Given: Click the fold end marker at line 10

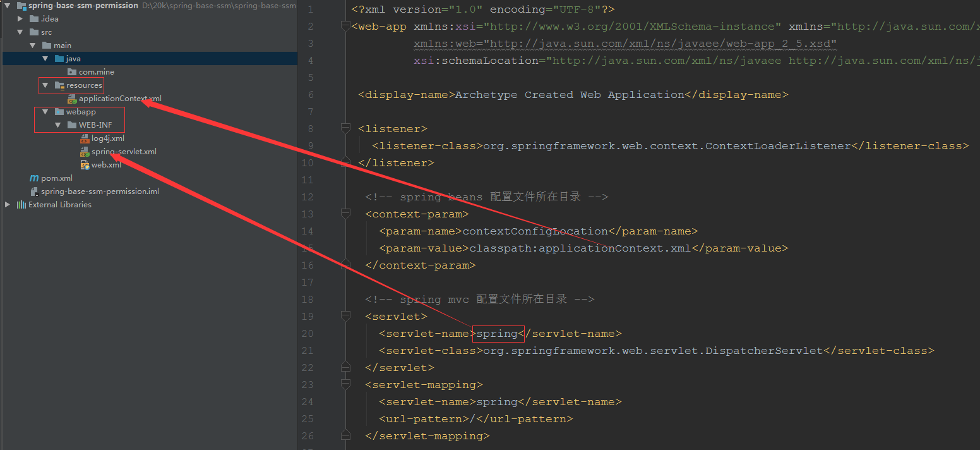Looking at the screenshot, I should click(345, 163).
